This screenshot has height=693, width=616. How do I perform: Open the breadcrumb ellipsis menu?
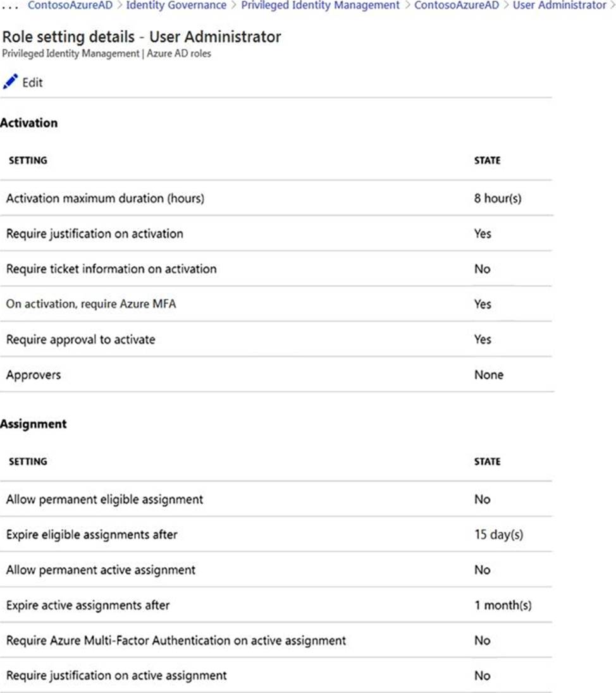(x=11, y=5)
